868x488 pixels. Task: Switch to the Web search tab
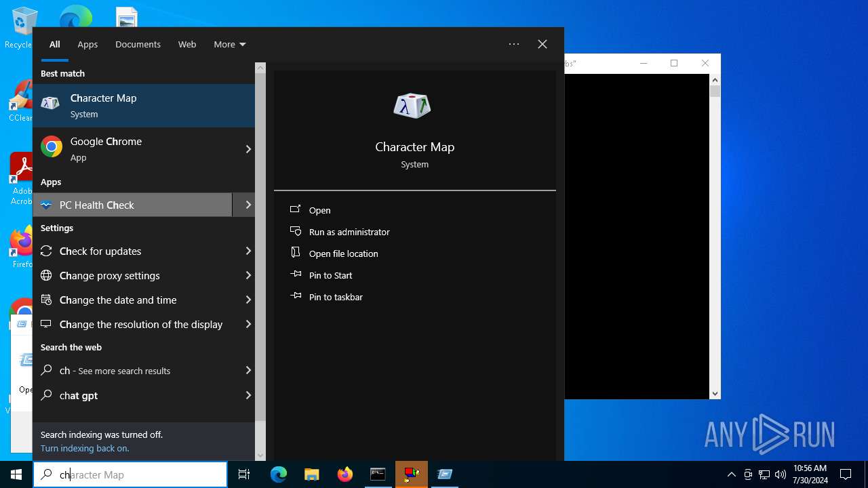[x=187, y=44]
